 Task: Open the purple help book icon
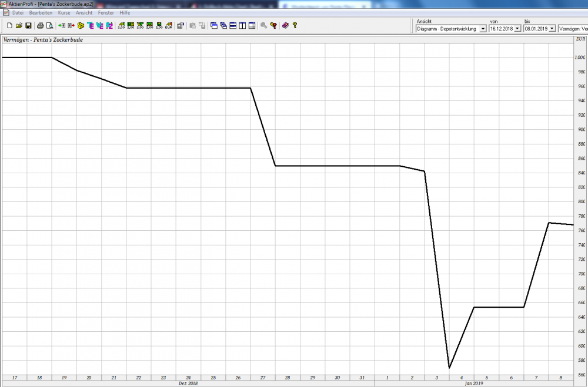coord(285,25)
